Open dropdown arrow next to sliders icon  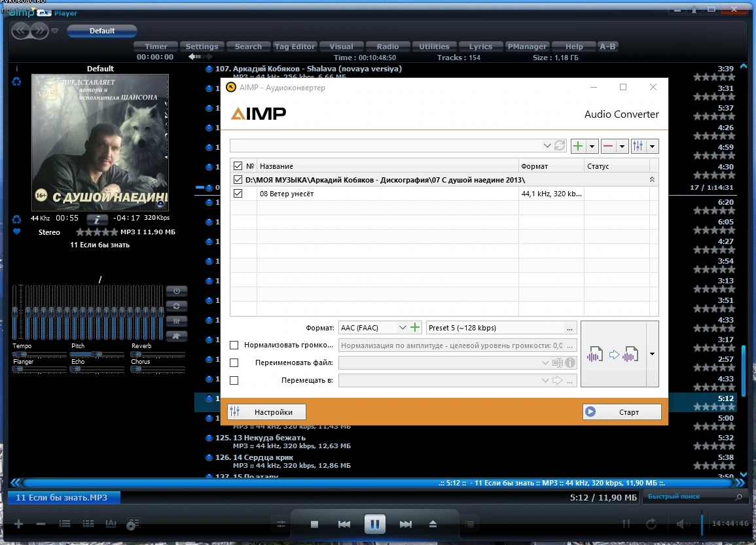(652, 146)
